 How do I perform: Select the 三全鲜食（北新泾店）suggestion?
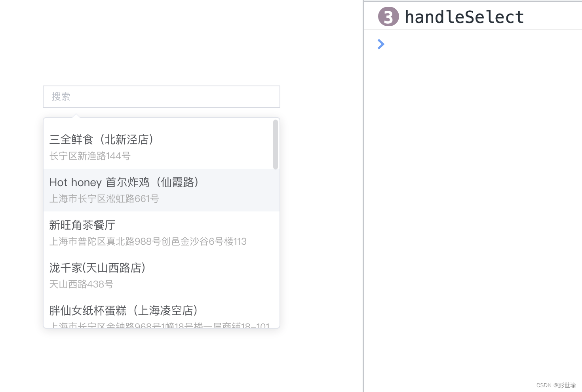click(162, 147)
